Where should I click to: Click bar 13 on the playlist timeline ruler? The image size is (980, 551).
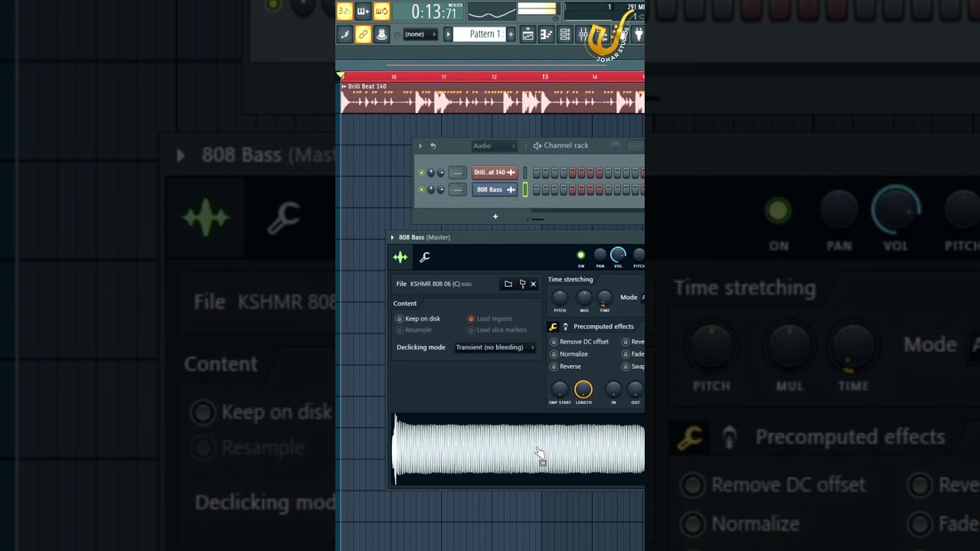(545, 77)
